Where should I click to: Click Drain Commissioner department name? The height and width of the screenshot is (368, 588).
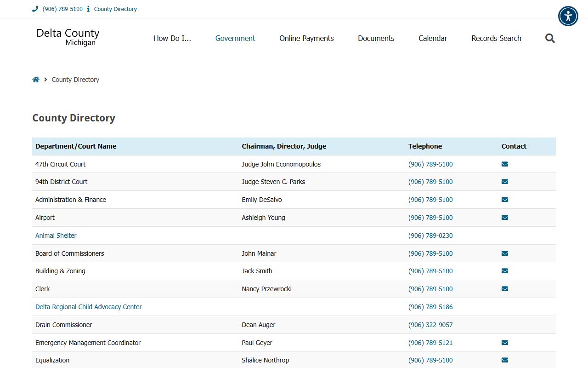63,325
